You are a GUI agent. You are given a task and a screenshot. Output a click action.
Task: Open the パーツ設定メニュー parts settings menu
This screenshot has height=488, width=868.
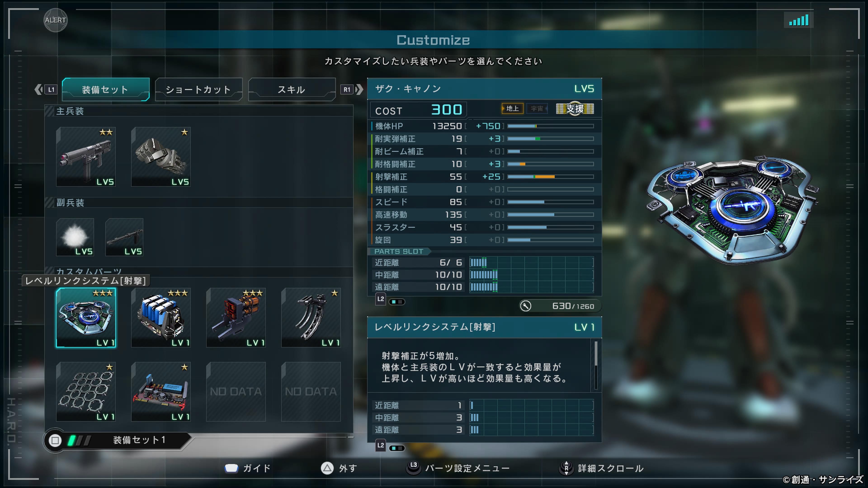pyautogui.click(x=458, y=469)
